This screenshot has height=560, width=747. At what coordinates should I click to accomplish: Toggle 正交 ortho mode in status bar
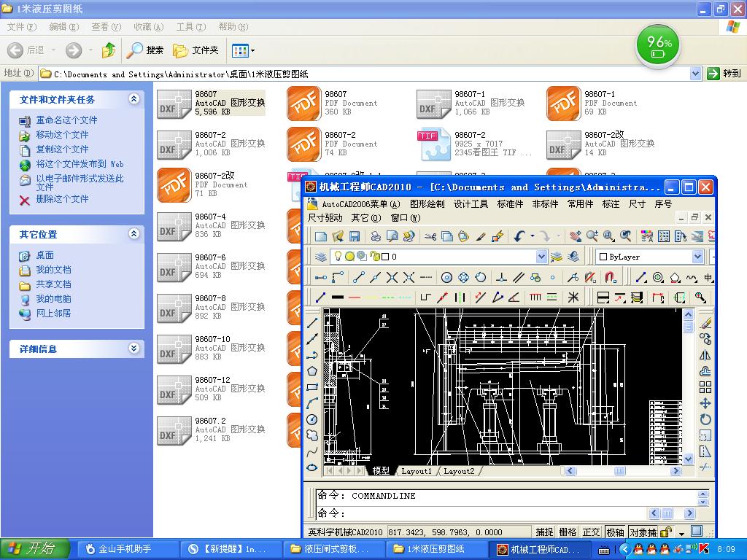pyautogui.click(x=591, y=532)
